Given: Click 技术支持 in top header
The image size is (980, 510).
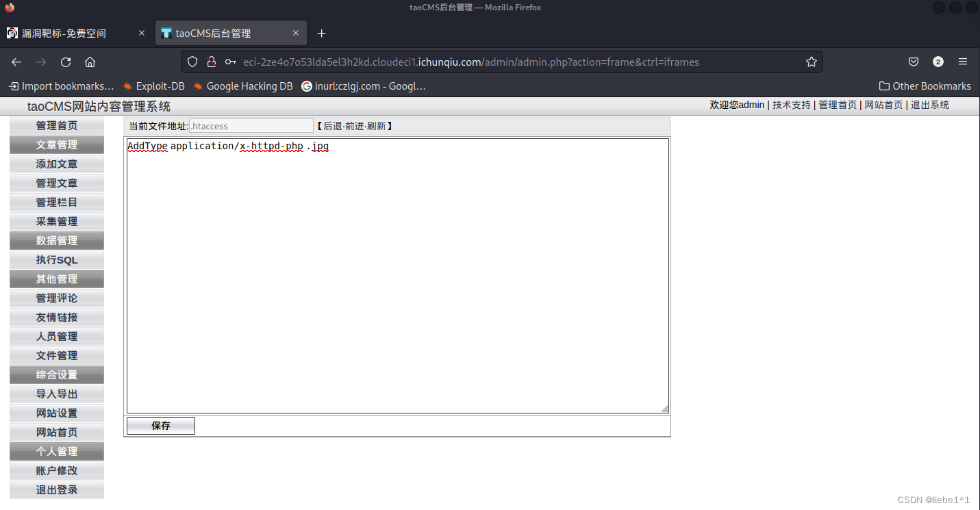Looking at the screenshot, I should (792, 105).
